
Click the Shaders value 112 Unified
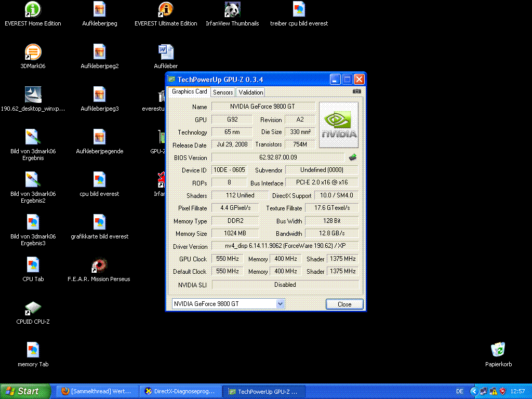click(x=240, y=195)
